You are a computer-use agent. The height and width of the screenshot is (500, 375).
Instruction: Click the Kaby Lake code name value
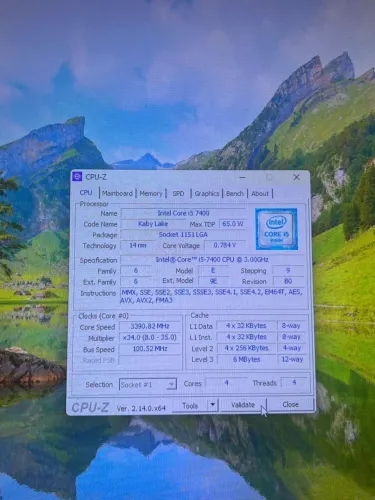153,224
